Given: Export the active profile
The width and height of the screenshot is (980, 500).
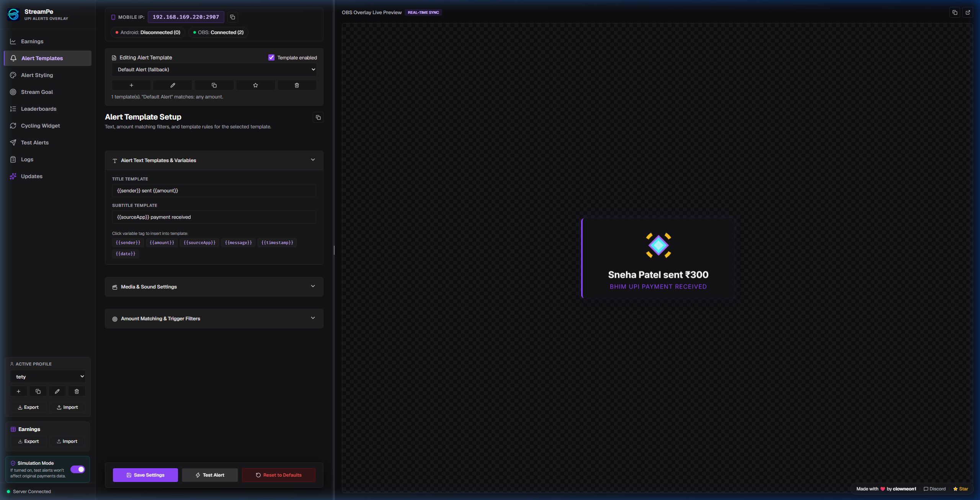Looking at the screenshot, I should pos(28,407).
